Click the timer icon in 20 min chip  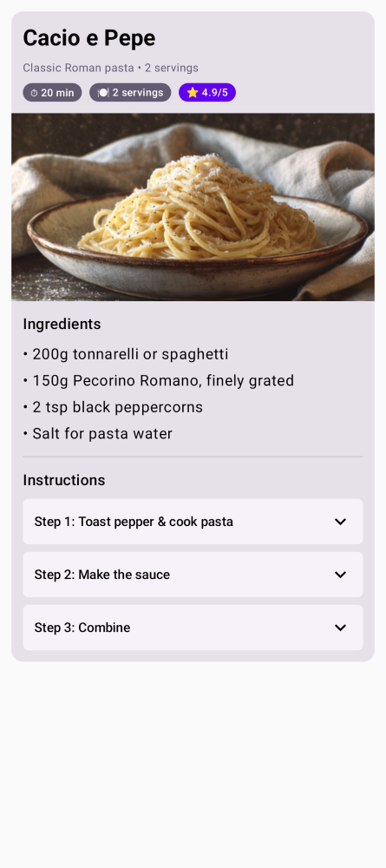coord(35,93)
